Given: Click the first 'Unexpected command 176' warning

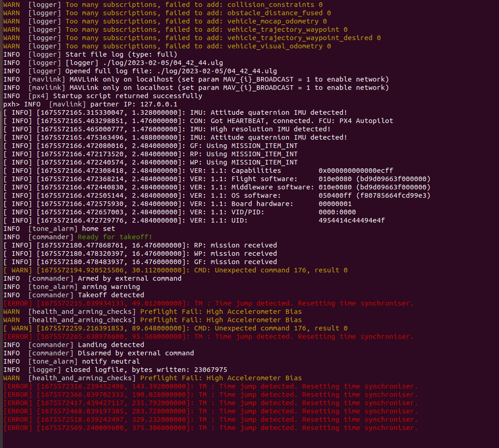Looking at the screenshot, I should (x=175, y=270).
